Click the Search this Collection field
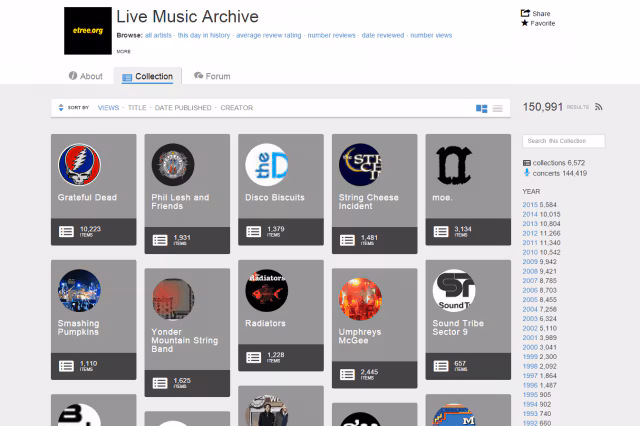This screenshot has height=426, width=640. coord(564,141)
